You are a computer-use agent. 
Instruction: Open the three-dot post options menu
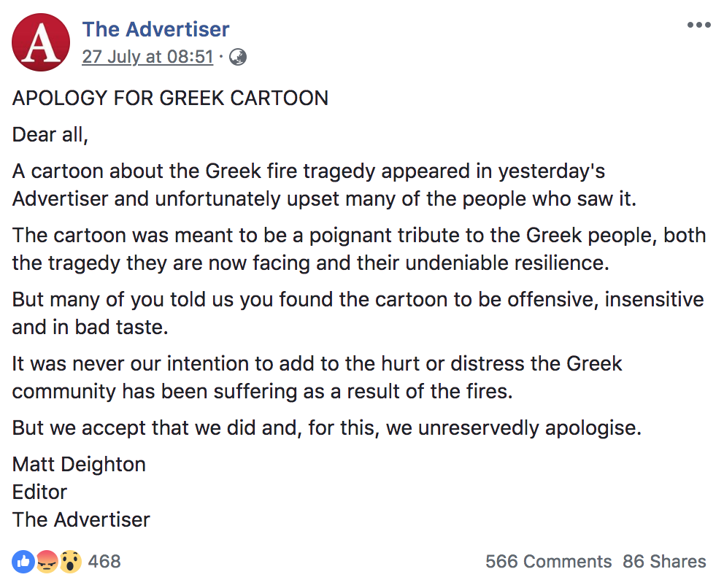tap(698, 25)
